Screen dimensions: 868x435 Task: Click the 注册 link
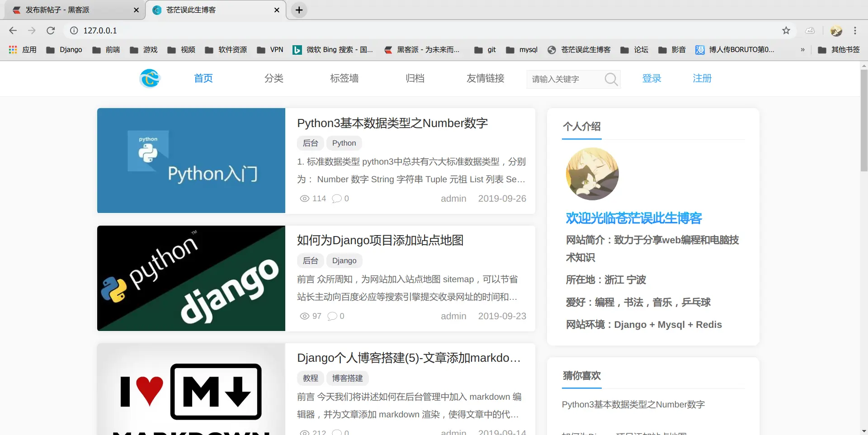tap(702, 78)
